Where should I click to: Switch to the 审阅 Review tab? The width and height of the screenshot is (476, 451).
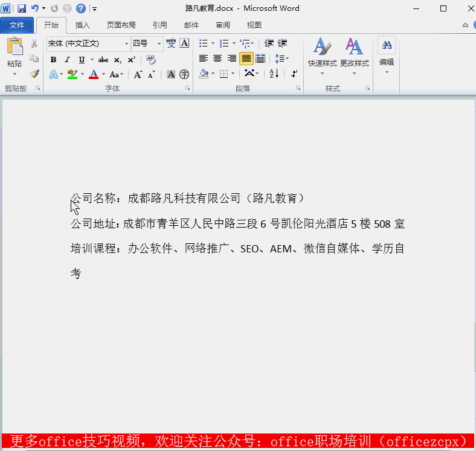click(223, 25)
